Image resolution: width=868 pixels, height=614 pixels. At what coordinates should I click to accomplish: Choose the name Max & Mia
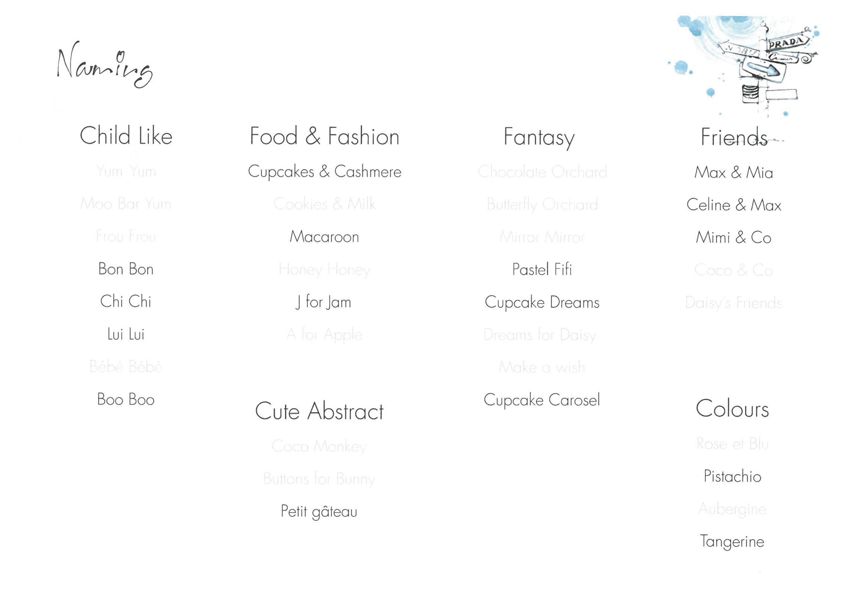point(734,173)
